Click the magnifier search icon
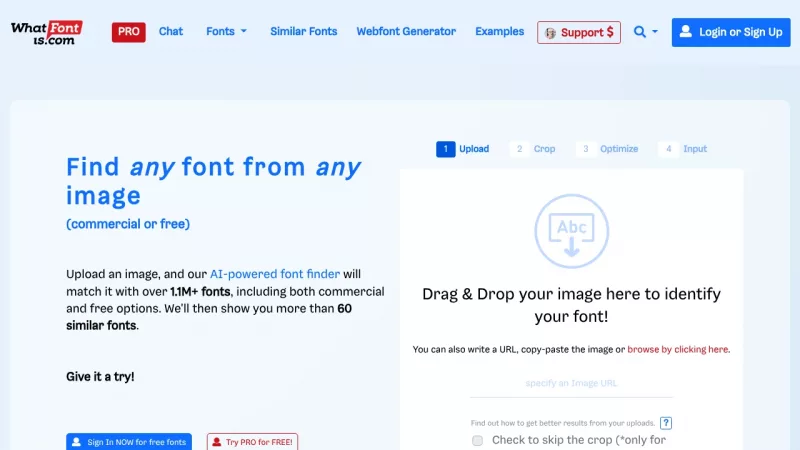 [639, 32]
